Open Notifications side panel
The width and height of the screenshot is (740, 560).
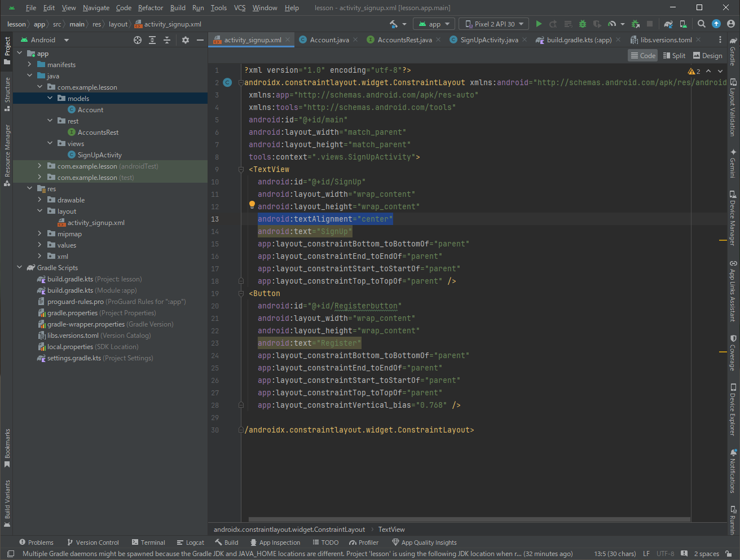[x=733, y=471]
